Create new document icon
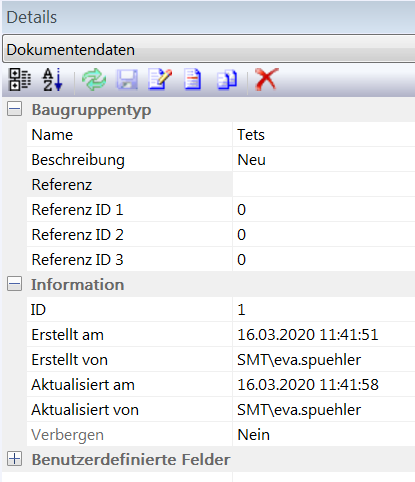 (x=193, y=79)
